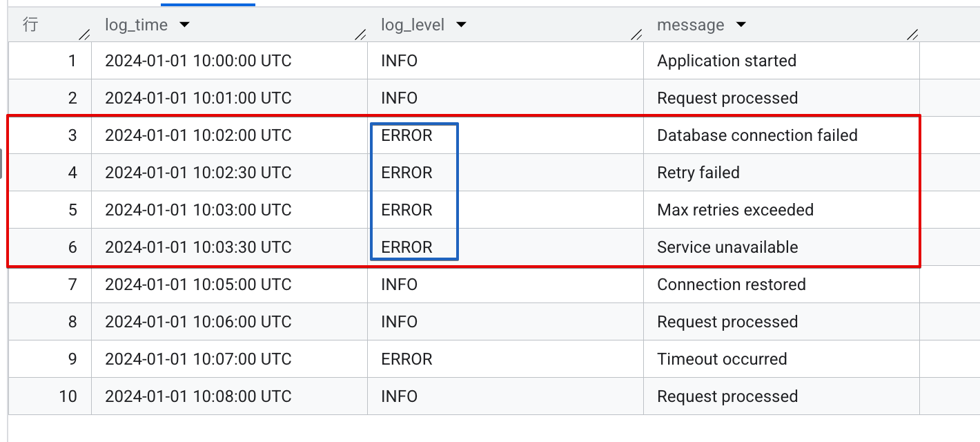Click the collapsed panel handle on left edge

pyautogui.click(x=3, y=162)
